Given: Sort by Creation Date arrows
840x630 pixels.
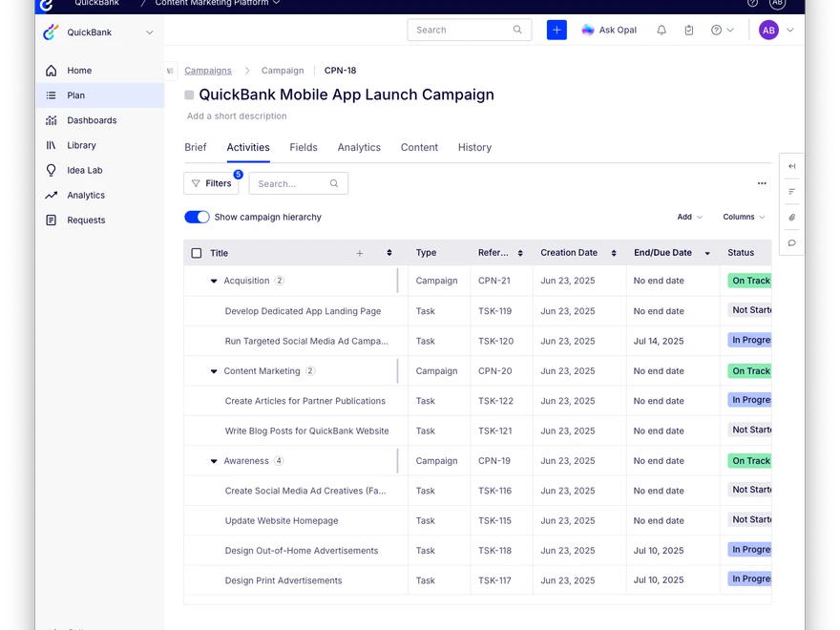Looking at the screenshot, I should (x=614, y=253).
